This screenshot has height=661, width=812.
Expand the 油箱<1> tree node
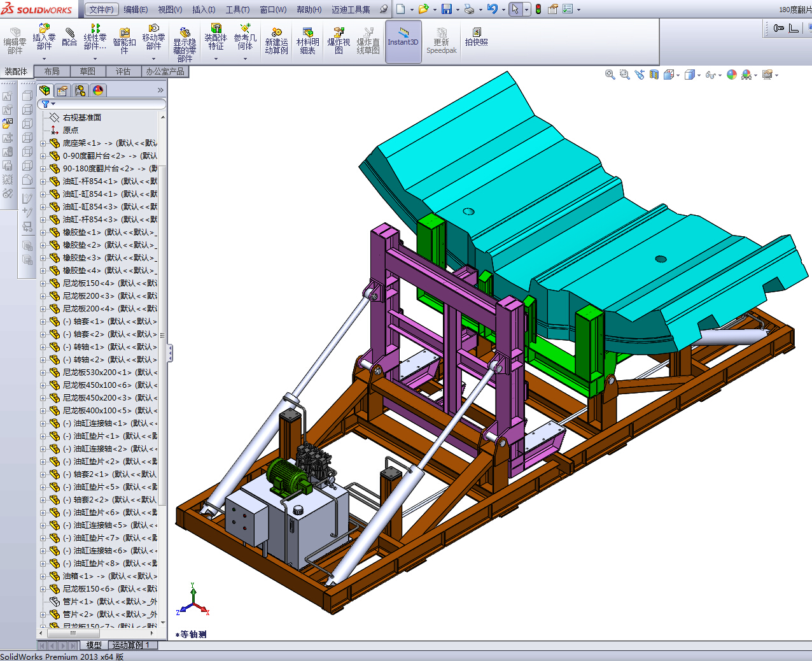click(x=43, y=576)
